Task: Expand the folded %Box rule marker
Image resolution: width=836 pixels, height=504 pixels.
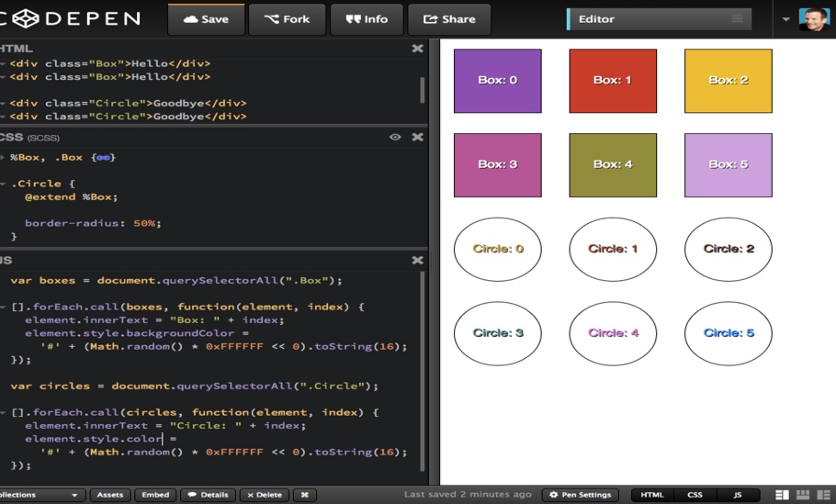Action: pos(104,157)
